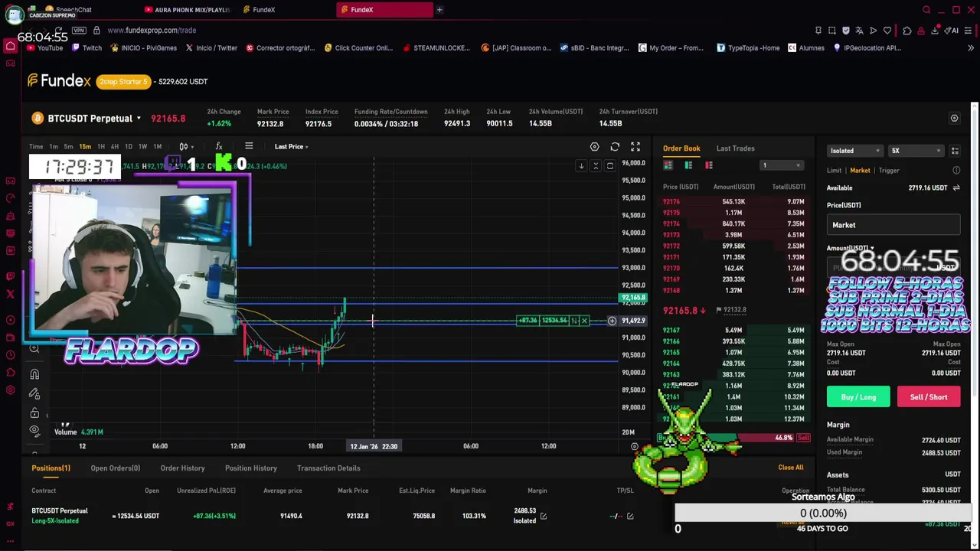
Task: Select the pencil lock drawing tool
Action: 34,393
